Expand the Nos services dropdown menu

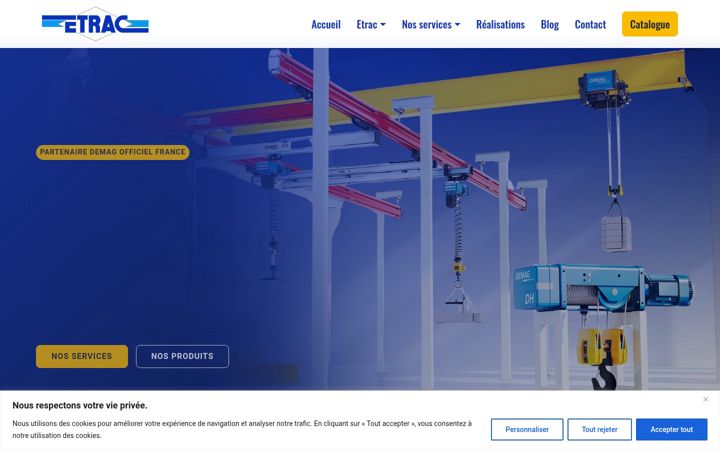(431, 24)
